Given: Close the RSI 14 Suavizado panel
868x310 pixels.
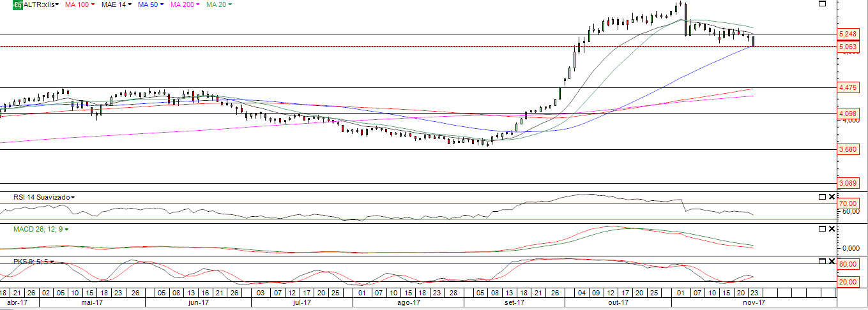Looking at the screenshot, I should pos(832,197).
